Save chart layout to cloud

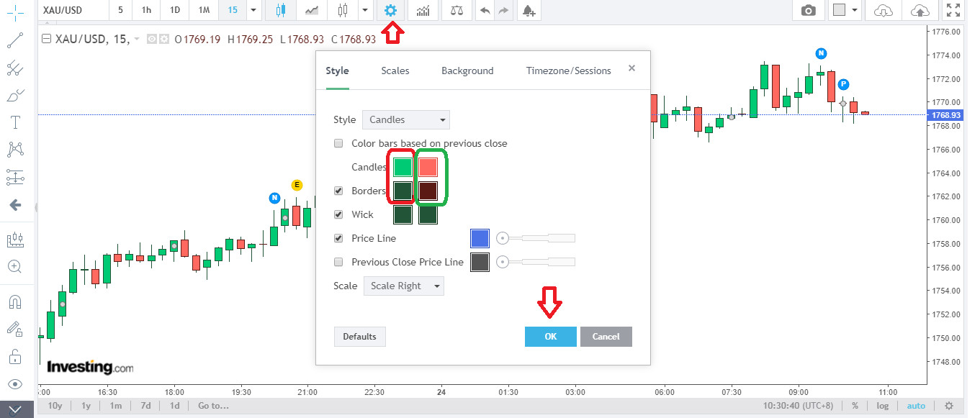coord(920,10)
